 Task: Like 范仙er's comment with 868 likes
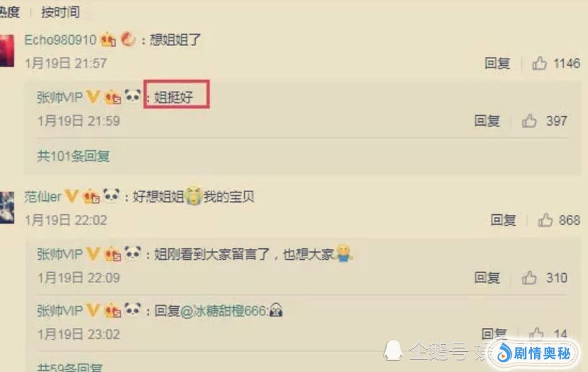tap(545, 220)
